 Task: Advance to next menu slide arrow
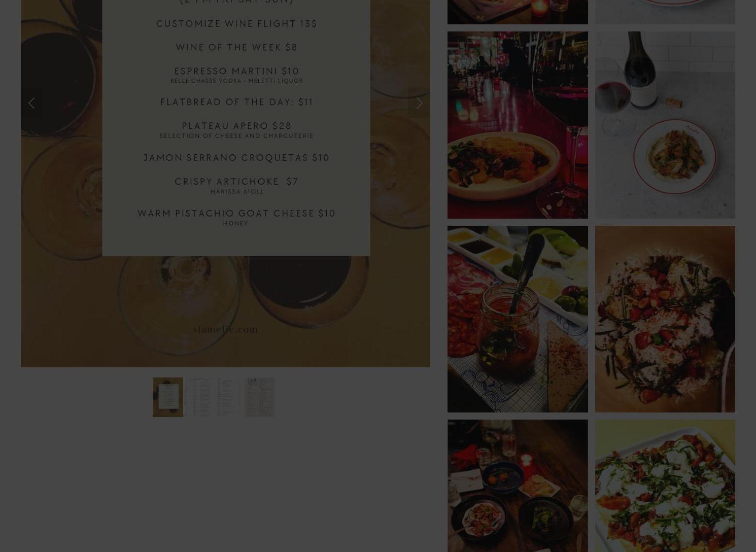tap(419, 103)
